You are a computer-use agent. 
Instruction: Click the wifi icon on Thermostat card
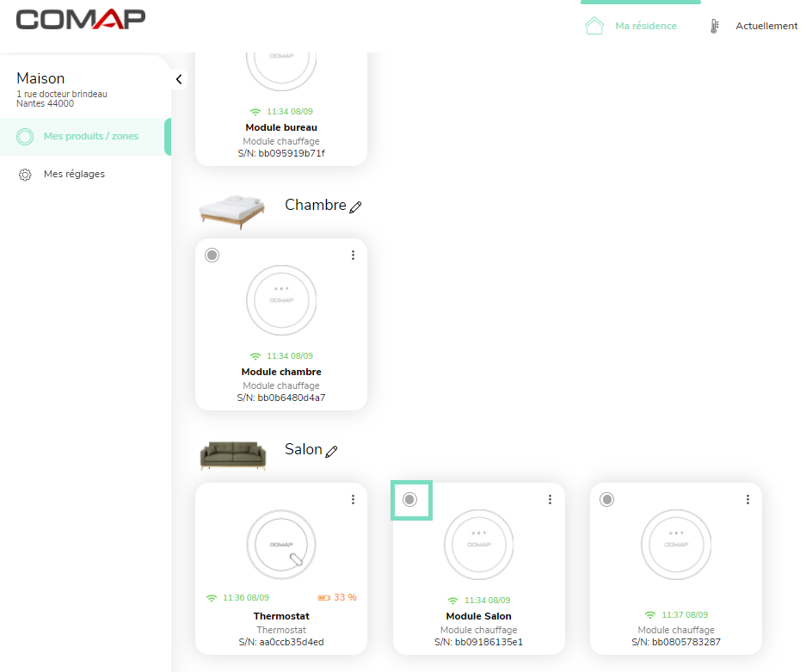tap(212, 598)
